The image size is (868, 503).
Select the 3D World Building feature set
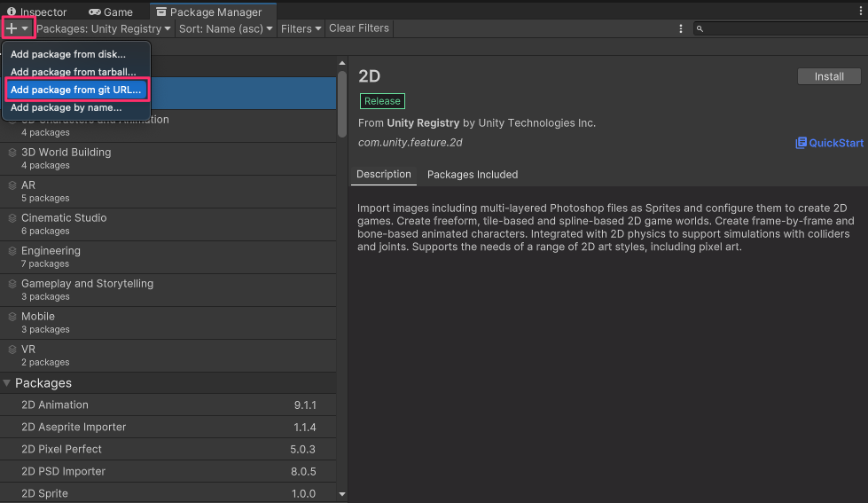click(168, 159)
